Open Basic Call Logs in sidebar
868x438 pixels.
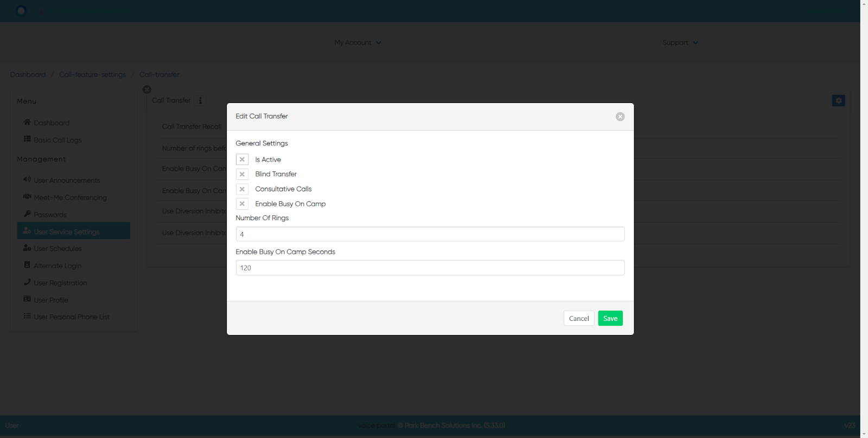click(x=58, y=140)
